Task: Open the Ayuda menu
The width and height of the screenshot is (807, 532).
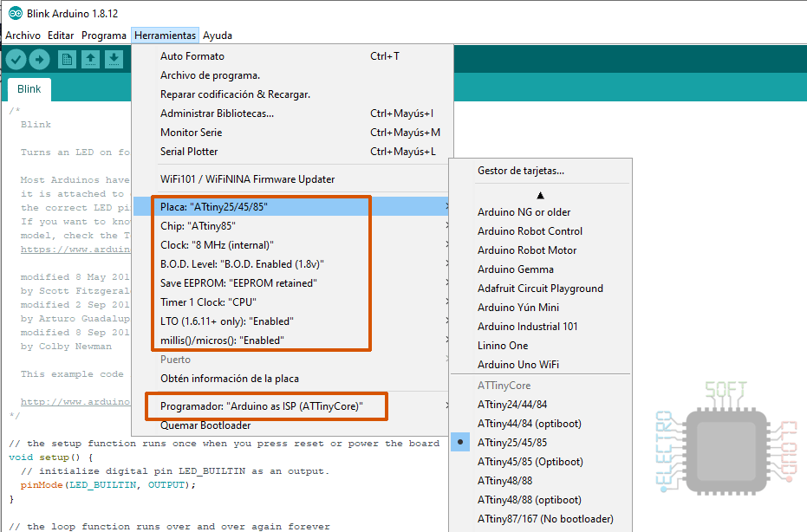Action: tap(218, 36)
